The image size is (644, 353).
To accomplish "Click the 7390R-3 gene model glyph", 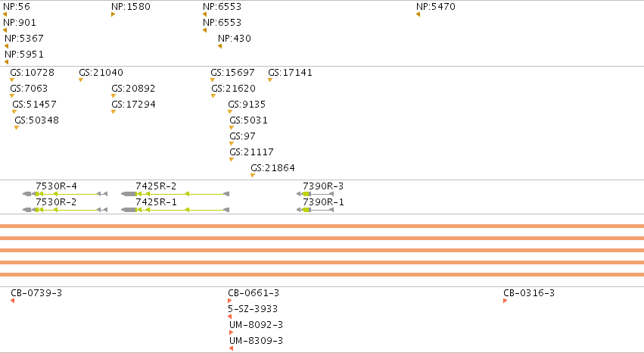I will pyautogui.click(x=315, y=194).
